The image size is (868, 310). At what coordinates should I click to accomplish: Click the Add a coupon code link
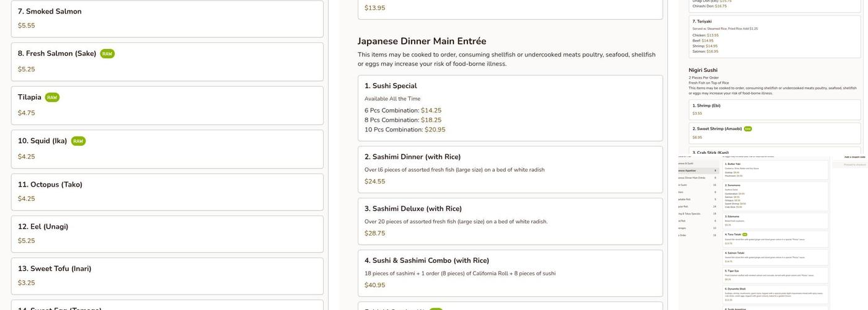(854, 157)
